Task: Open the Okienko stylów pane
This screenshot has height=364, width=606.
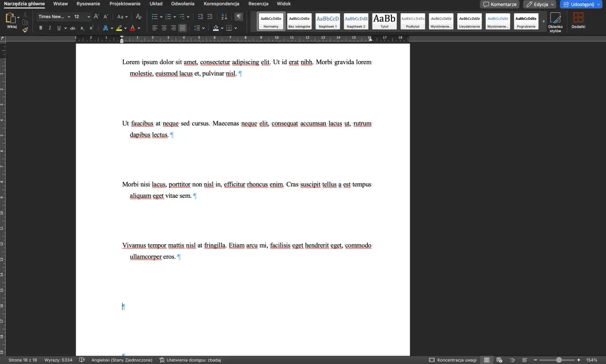Action: pyautogui.click(x=555, y=22)
